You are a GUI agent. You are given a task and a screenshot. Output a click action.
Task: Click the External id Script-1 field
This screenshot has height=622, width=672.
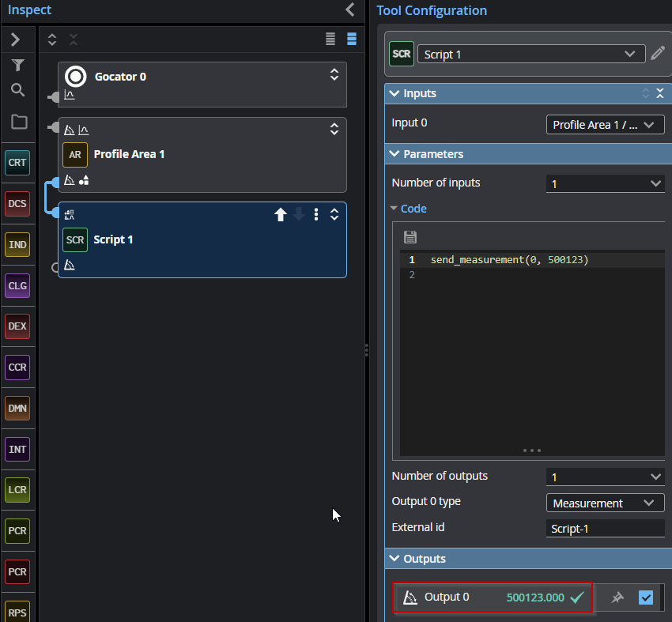[605, 528]
